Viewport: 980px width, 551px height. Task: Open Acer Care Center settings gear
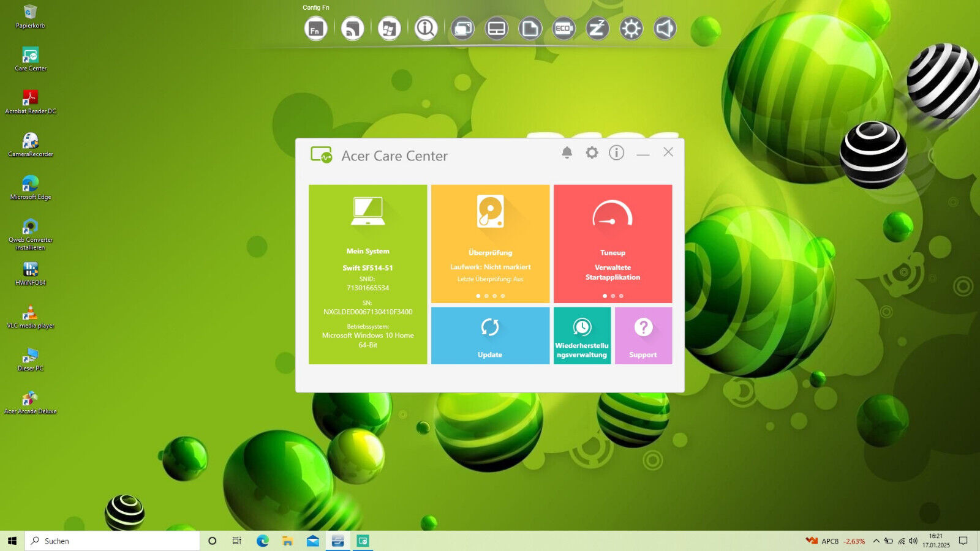[592, 152]
